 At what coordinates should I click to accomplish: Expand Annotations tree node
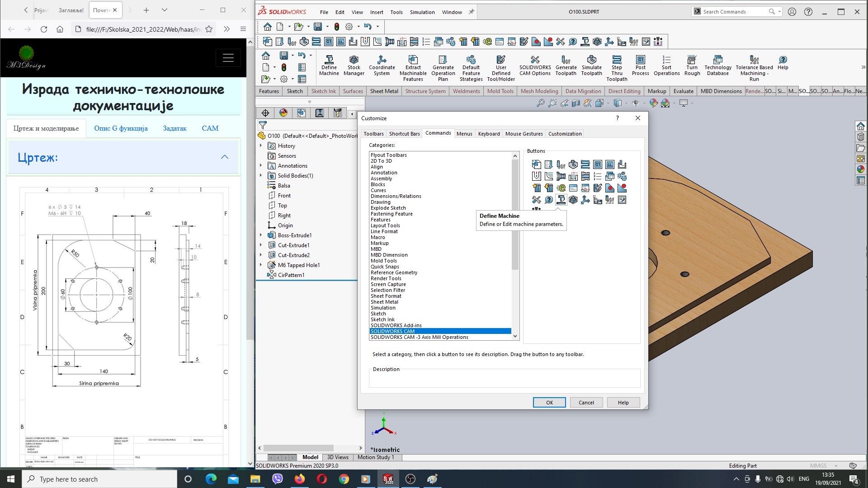pyautogui.click(x=261, y=165)
